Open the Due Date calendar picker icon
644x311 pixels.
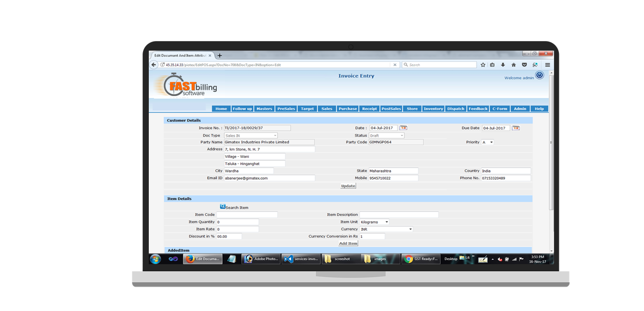tap(516, 128)
